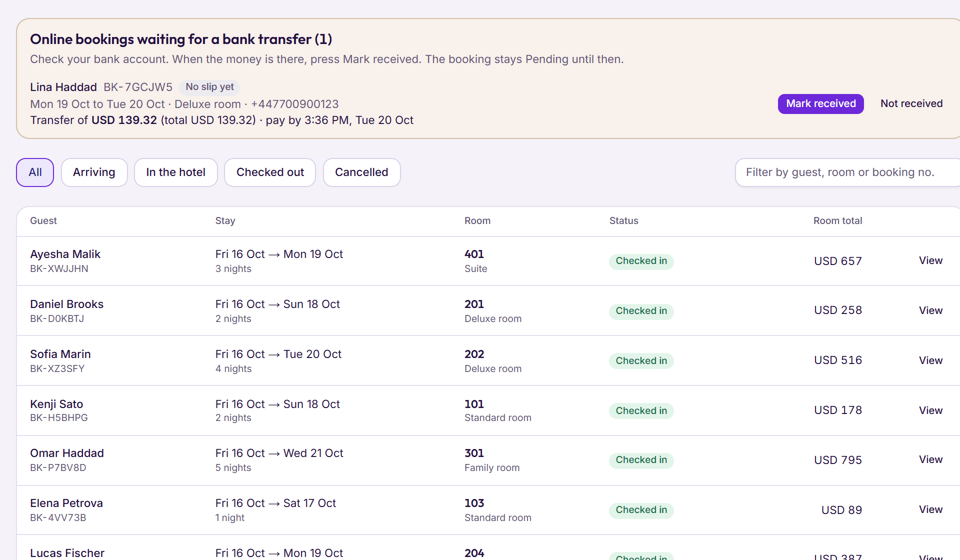Screen dimensions: 960x560
Task: Click booking code BK-4VV73B
Action: pos(58,517)
